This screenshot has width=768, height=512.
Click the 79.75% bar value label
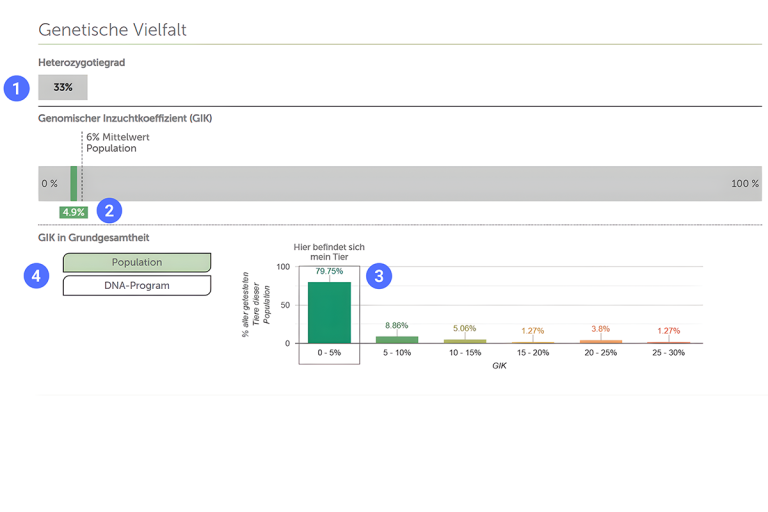329,272
